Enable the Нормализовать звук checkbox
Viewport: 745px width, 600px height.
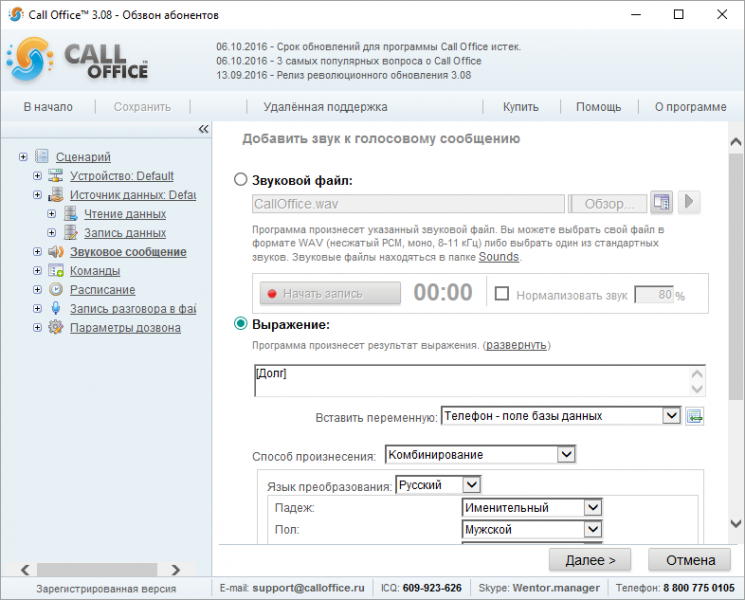(502, 294)
